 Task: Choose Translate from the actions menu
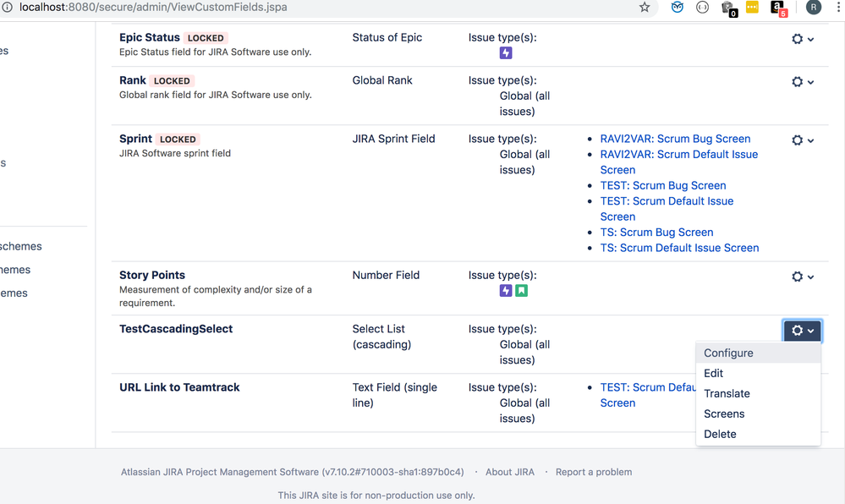(758, 393)
